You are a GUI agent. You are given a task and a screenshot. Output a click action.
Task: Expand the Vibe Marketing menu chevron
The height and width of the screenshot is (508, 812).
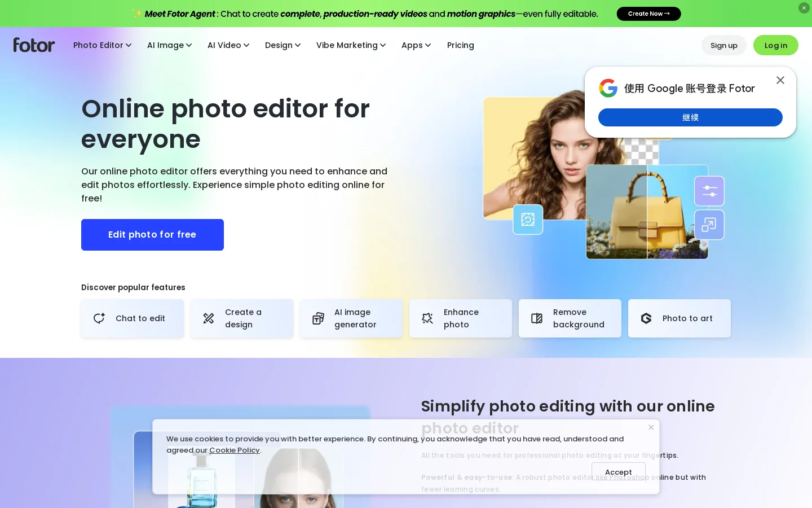point(383,45)
